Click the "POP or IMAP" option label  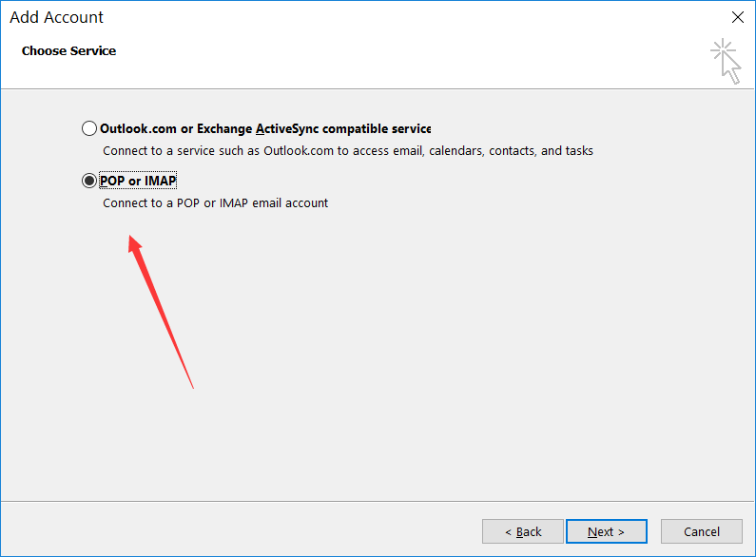tap(139, 181)
